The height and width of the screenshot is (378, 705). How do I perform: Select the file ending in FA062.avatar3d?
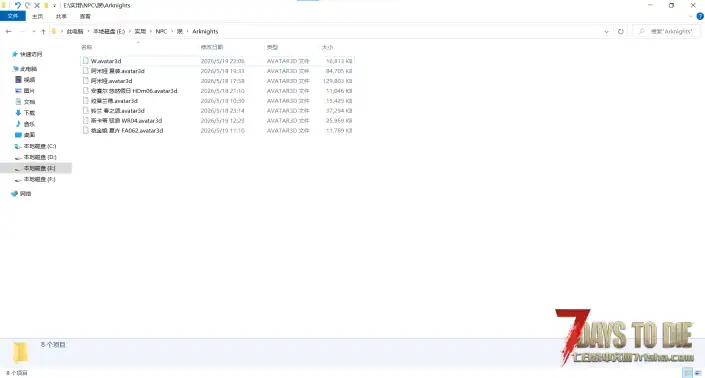click(127, 130)
